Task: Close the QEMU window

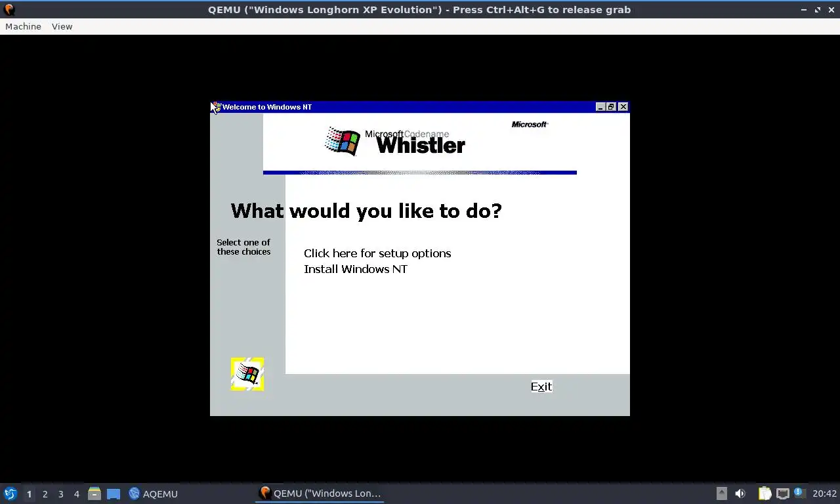Action: click(831, 10)
